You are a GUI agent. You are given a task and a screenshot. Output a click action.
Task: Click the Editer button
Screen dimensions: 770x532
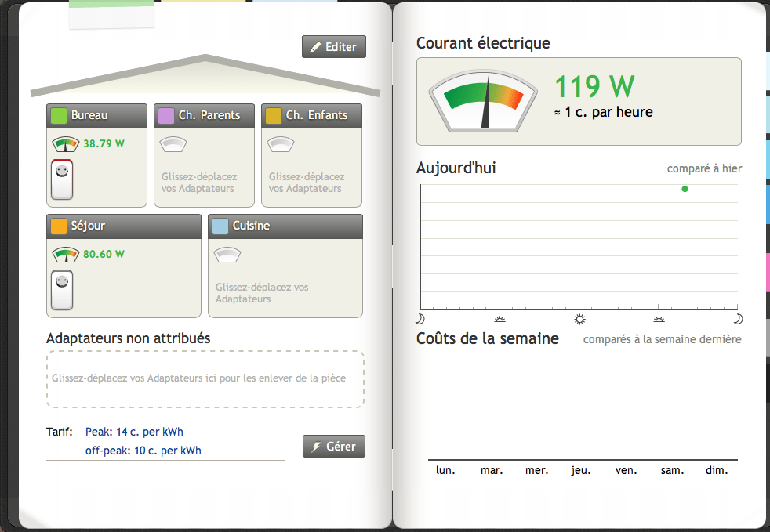click(334, 47)
